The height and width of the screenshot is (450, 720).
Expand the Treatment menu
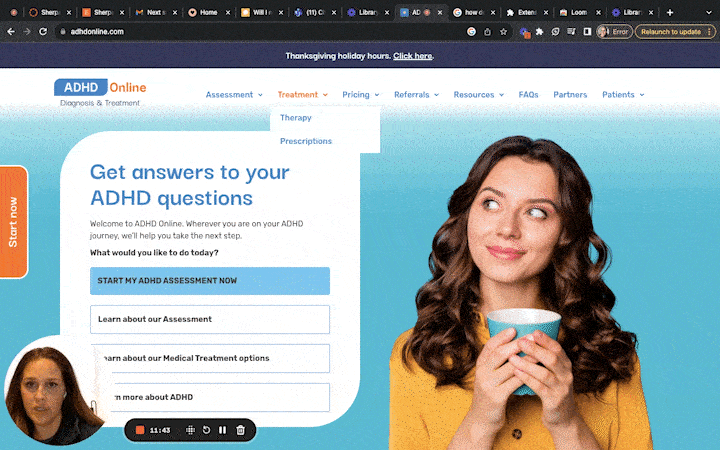pos(303,95)
